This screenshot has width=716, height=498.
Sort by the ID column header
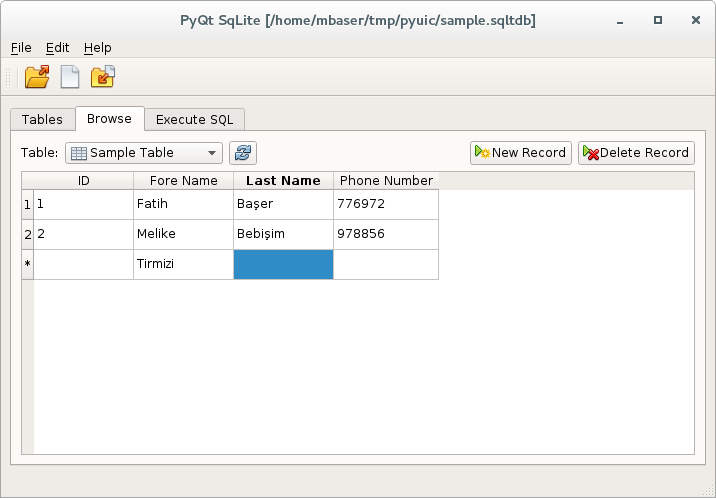click(84, 181)
